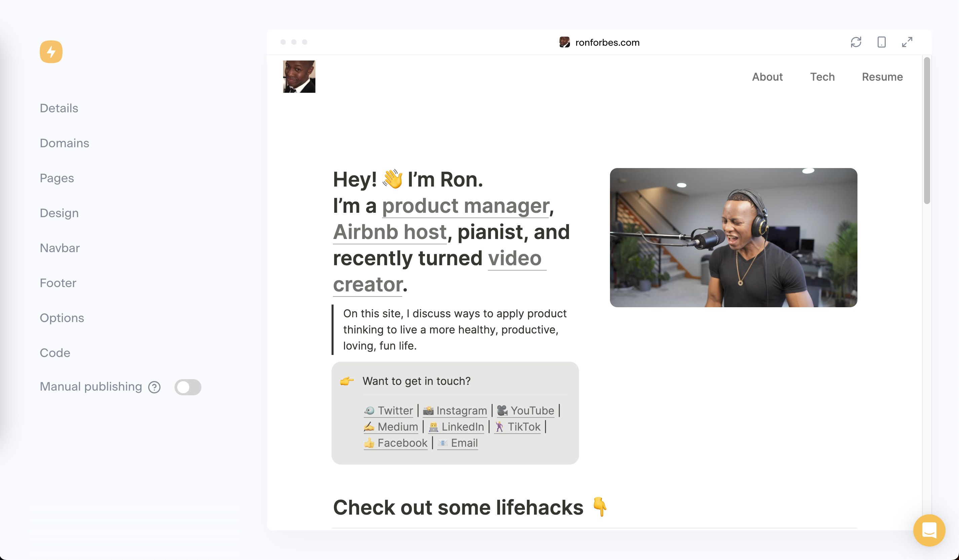Click the refresh preview icon

pyautogui.click(x=856, y=42)
